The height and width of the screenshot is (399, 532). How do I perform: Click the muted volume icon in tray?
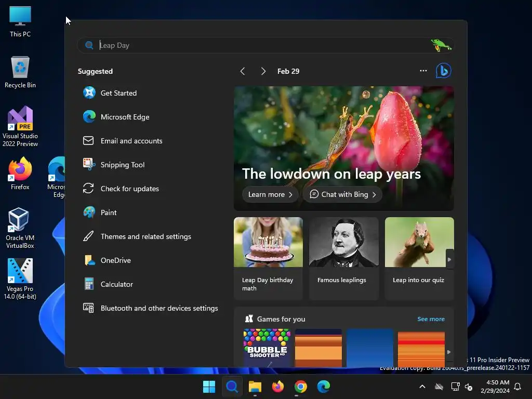[x=469, y=387]
